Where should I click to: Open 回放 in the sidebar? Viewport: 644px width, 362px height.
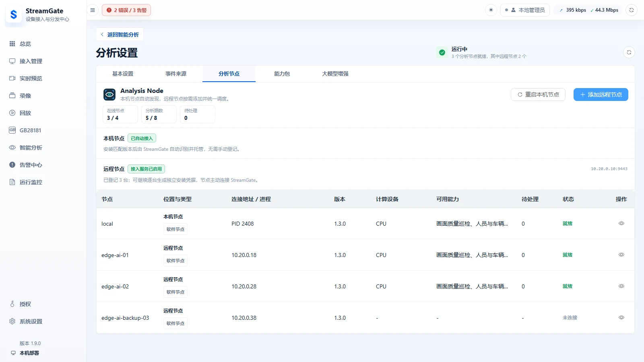pos(43,113)
